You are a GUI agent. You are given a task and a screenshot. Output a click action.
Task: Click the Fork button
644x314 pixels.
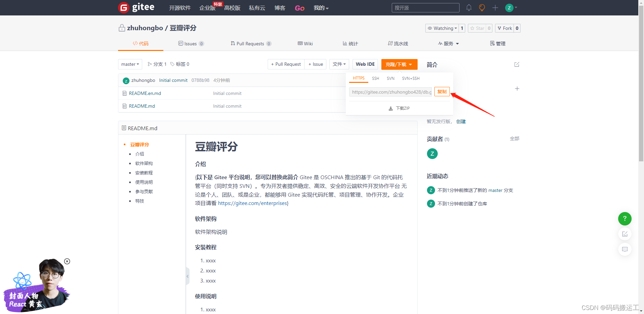tap(504, 28)
